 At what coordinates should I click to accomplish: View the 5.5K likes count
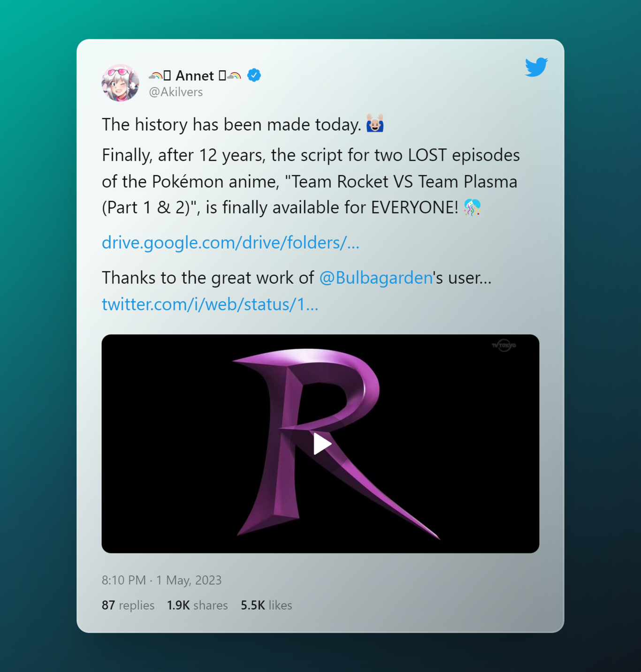click(x=266, y=605)
